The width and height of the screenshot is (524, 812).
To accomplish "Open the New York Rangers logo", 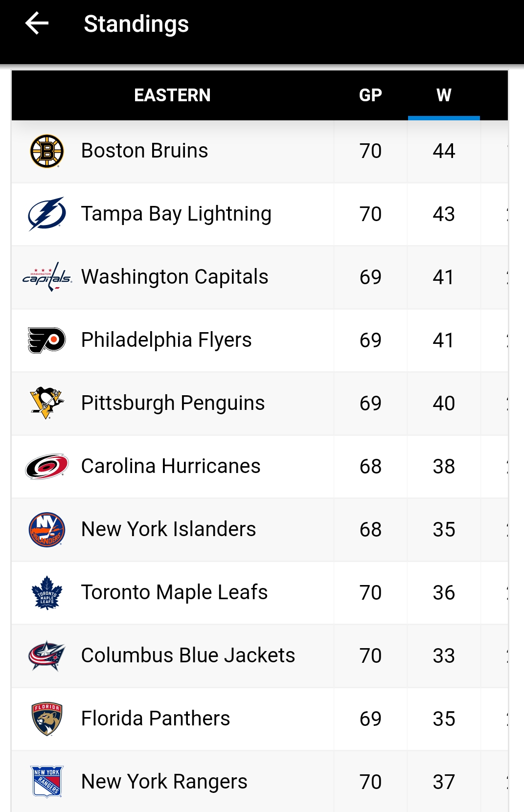I will [x=47, y=782].
